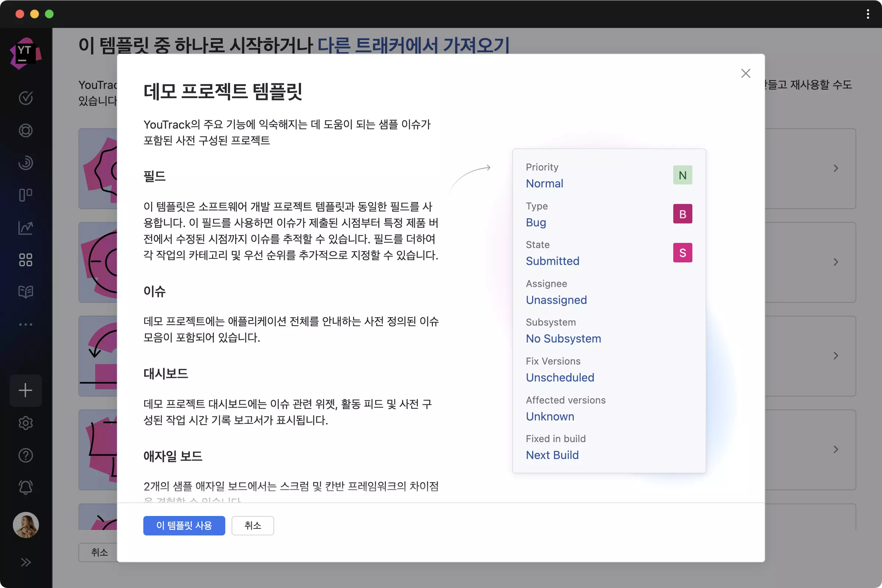The height and width of the screenshot is (588, 882).
Task: Open the Help question mark icon
Action: (x=25, y=455)
